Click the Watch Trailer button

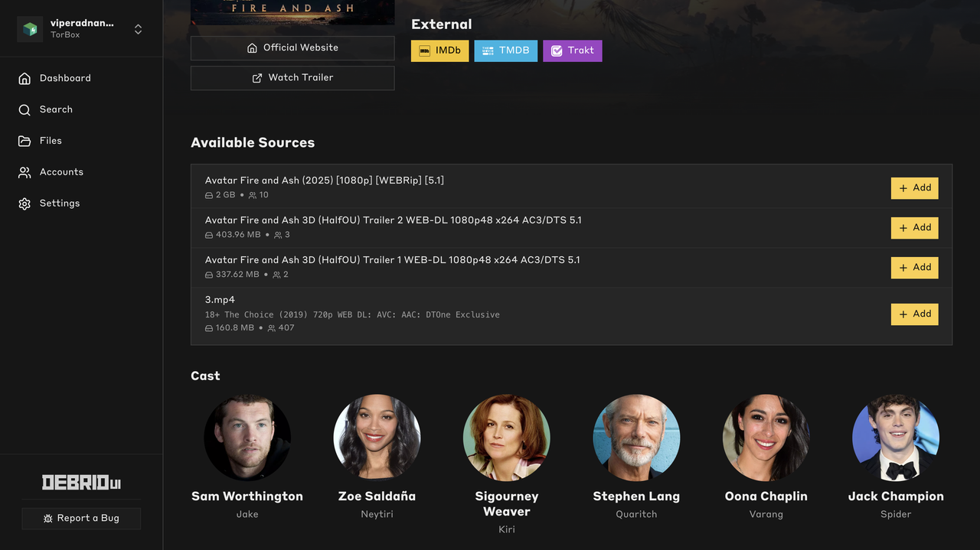(292, 77)
